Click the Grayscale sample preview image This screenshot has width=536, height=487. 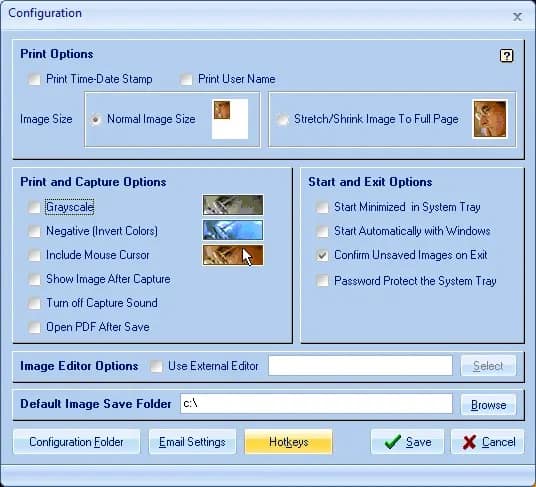point(233,205)
